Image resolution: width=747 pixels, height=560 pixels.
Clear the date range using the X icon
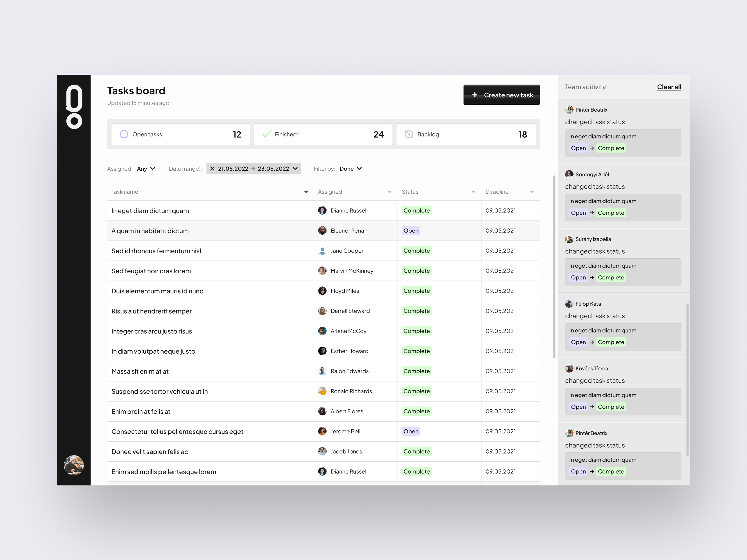[212, 169]
